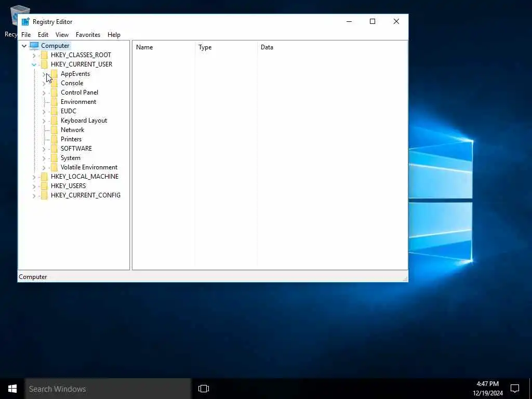Open the Action Center notifications icon
532x399 pixels.
[515, 389]
